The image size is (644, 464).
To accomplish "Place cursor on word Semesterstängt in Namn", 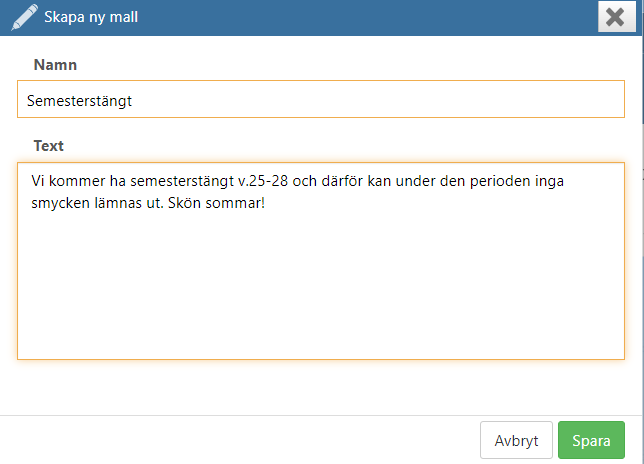I will [79, 101].
